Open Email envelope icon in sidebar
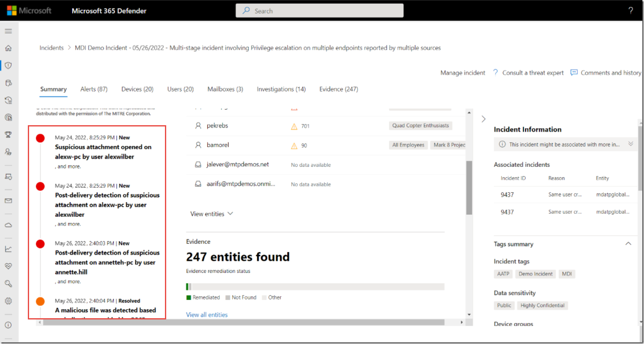Image resolution: width=644 pixels, height=344 pixels. coord(8,201)
